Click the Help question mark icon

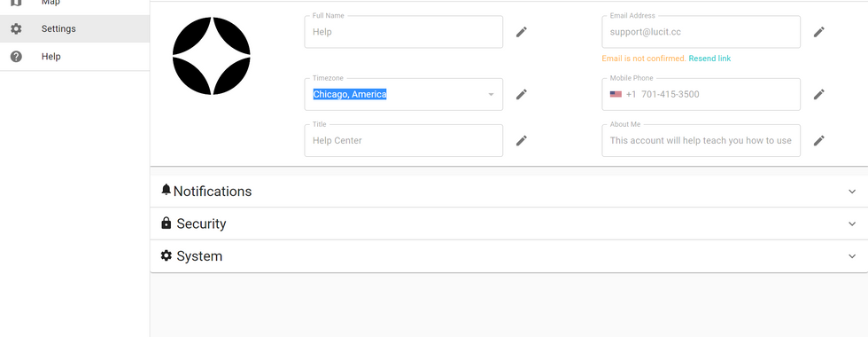[x=16, y=57]
